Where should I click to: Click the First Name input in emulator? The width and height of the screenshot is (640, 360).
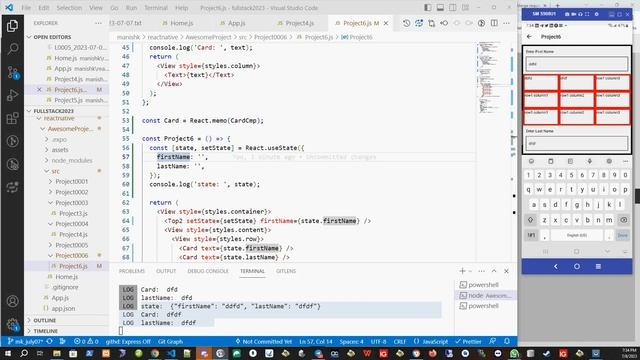(x=577, y=64)
